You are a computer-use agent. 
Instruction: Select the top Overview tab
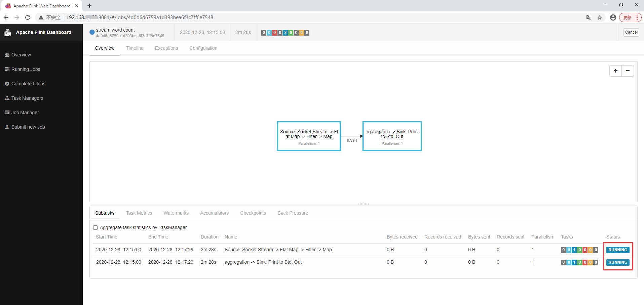[x=105, y=48]
